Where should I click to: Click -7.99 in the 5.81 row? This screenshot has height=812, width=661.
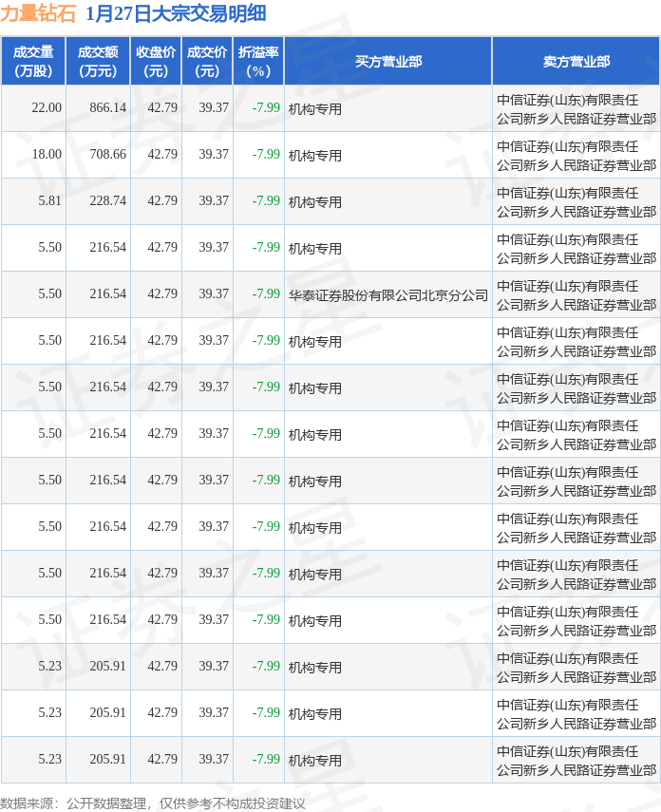266,201
